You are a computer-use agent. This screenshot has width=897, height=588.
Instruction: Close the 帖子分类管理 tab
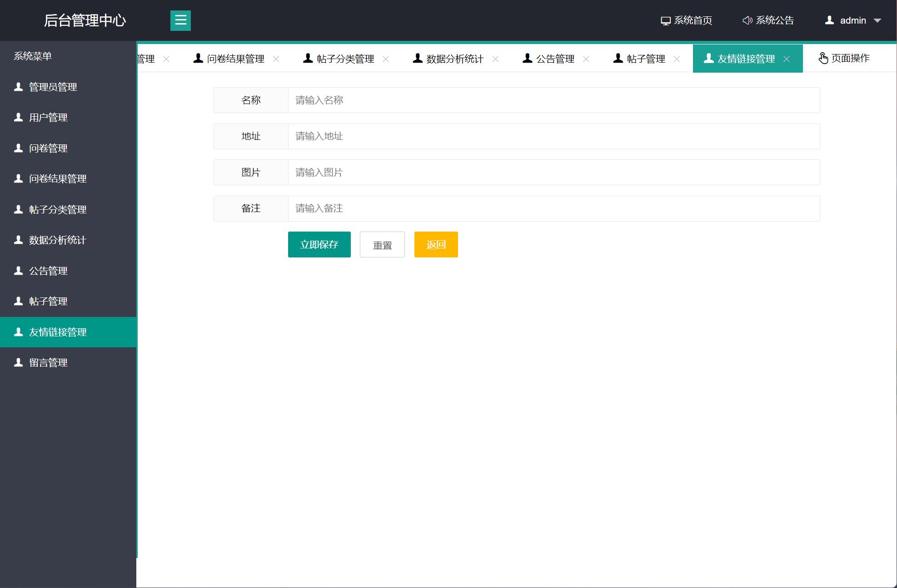386,59
